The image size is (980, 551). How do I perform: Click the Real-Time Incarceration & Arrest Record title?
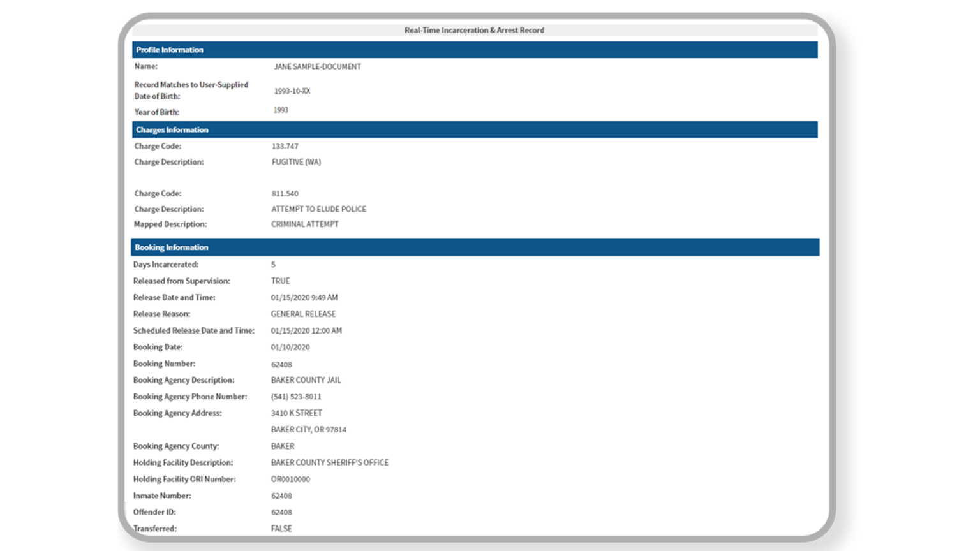click(x=474, y=30)
